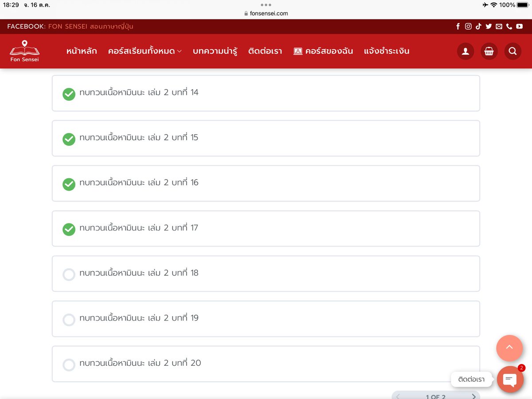Open lesson ทบทวนเนื้อหามินนะ เล่ม 2 บทที่ 15

(266, 138)
